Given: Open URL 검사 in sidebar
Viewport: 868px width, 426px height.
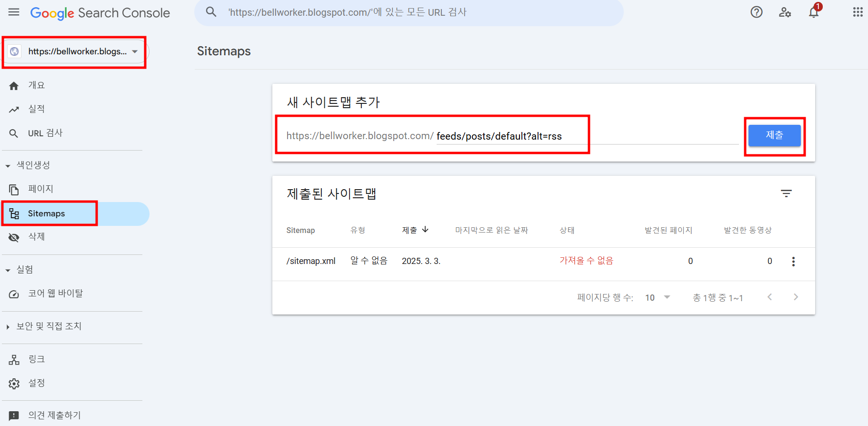Looking at the screenshot, I should (x=45, y=133).
